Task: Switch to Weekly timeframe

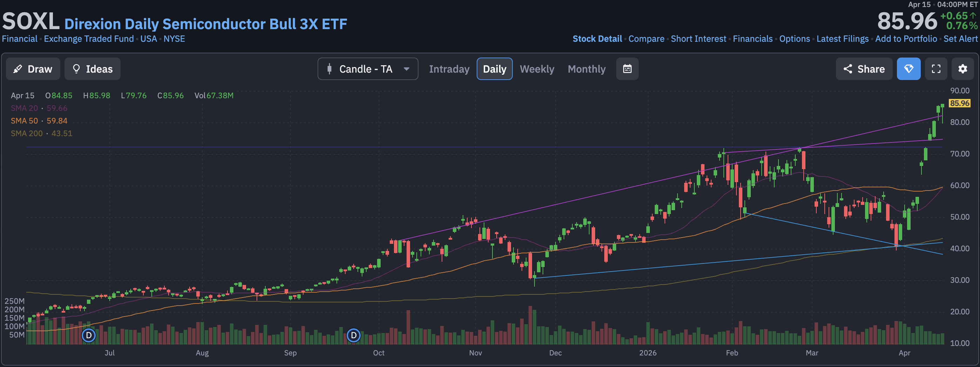Action: 537,69
